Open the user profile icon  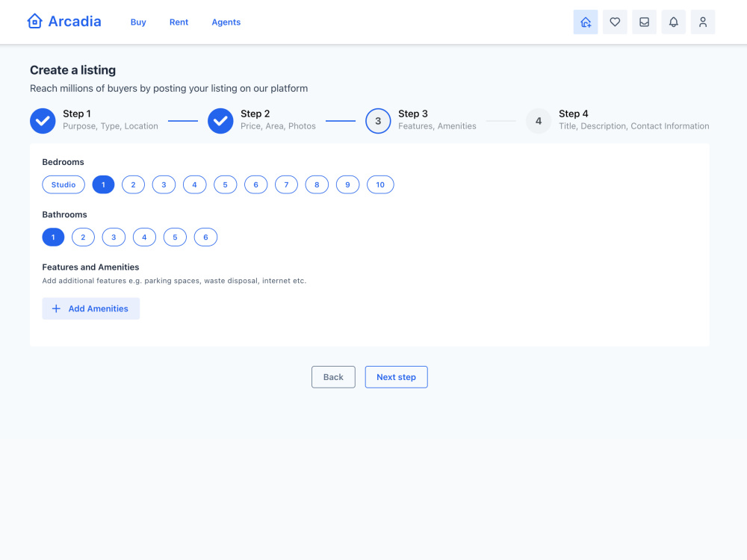click(703, 22)
